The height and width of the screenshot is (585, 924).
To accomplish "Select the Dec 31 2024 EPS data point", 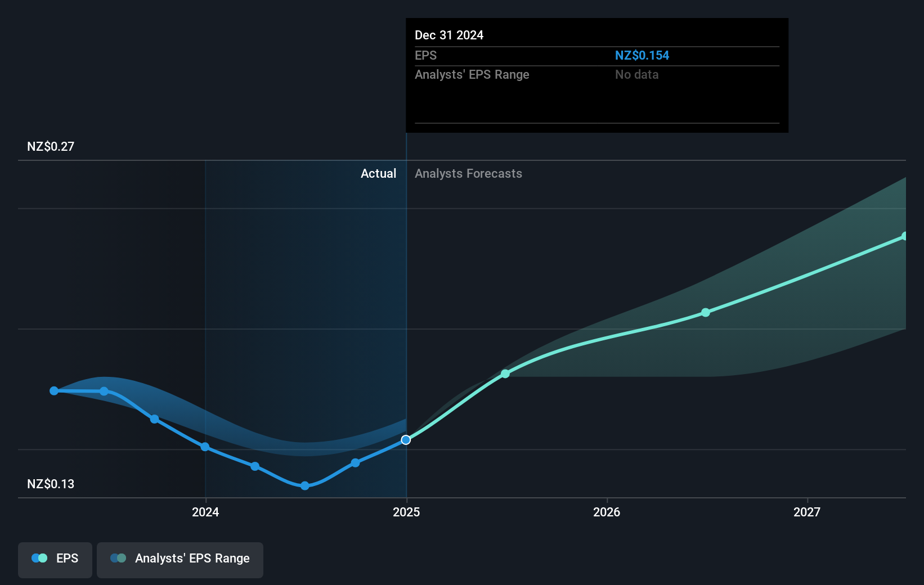I will (x=406, y=440).
